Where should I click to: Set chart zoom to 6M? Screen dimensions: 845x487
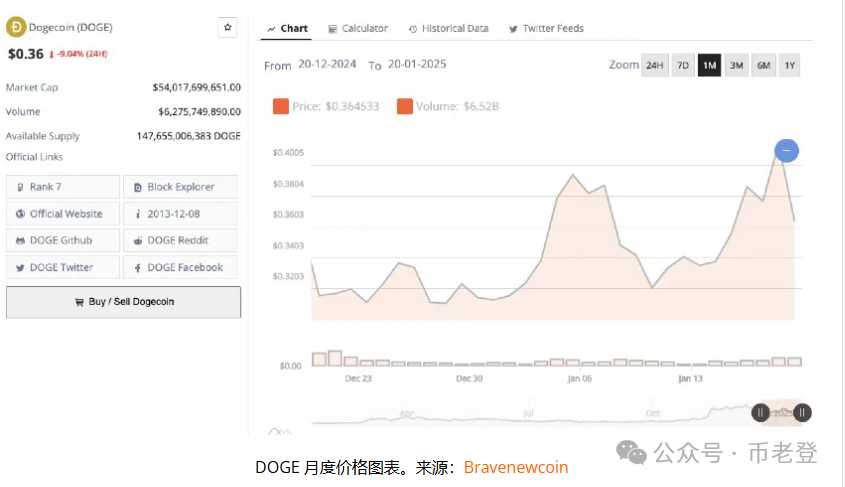coord(763,65)
